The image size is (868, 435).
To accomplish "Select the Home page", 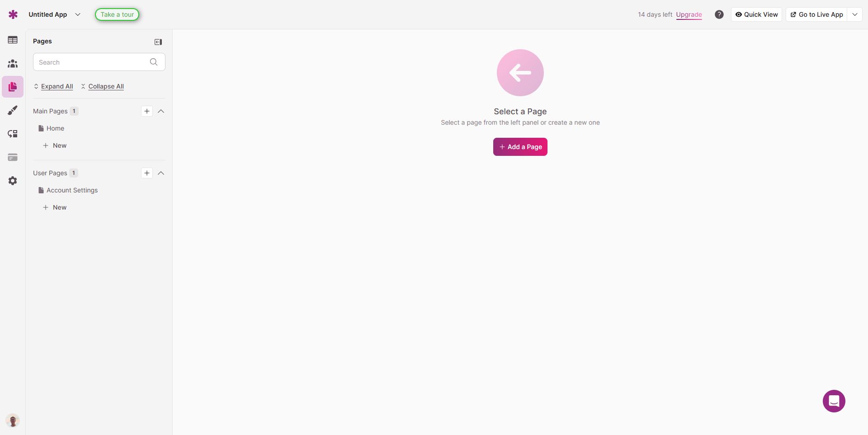I will click(x=55, y=128).
